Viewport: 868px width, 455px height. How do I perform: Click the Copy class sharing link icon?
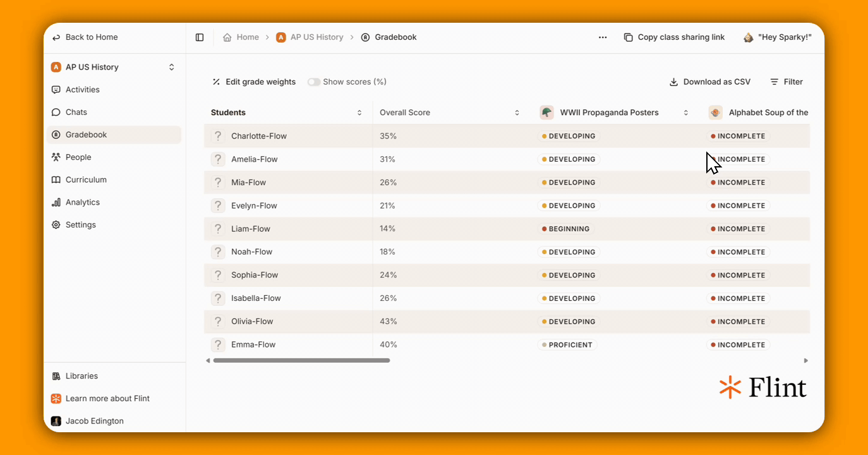click(628, 37)
